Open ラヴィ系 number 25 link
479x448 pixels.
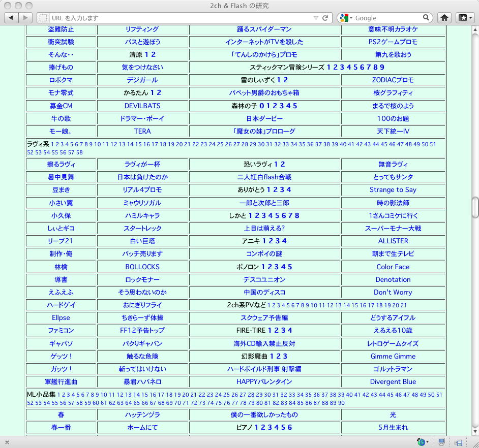(220, 144)
